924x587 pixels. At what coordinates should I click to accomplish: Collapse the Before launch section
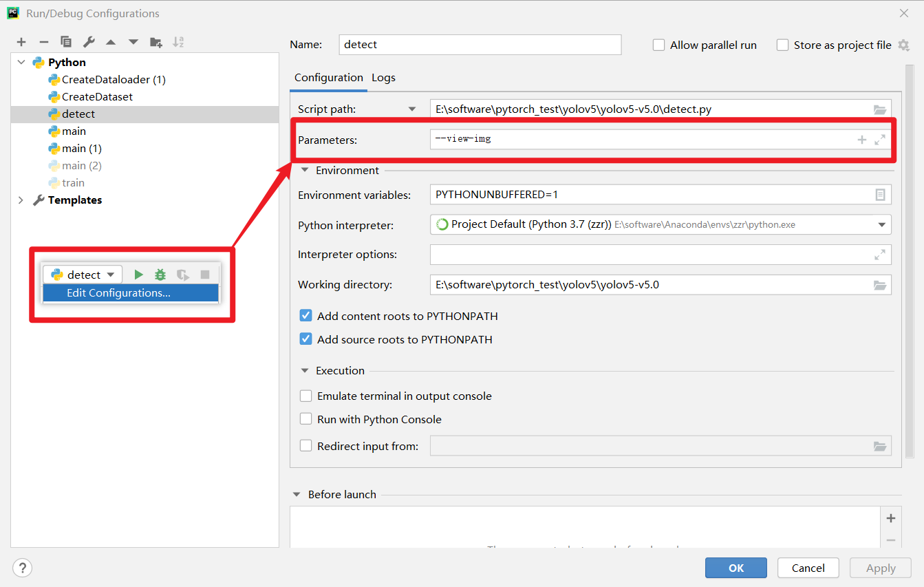click(297, 494)
